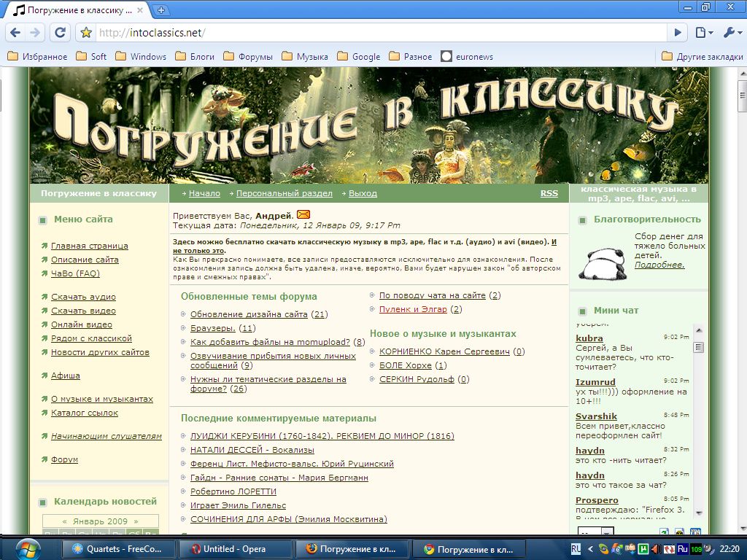This screenshot has width=747, height=560.
Task: Open Скачать видео menu link
Action: pos(83,311)
